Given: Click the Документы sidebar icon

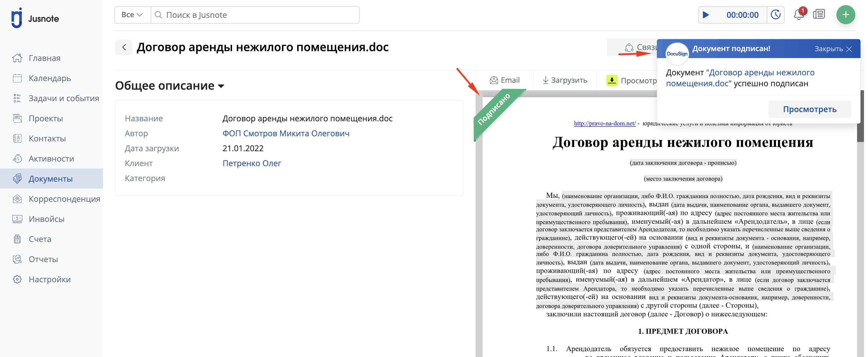Looking at the screenshot, I should point(17,178).
